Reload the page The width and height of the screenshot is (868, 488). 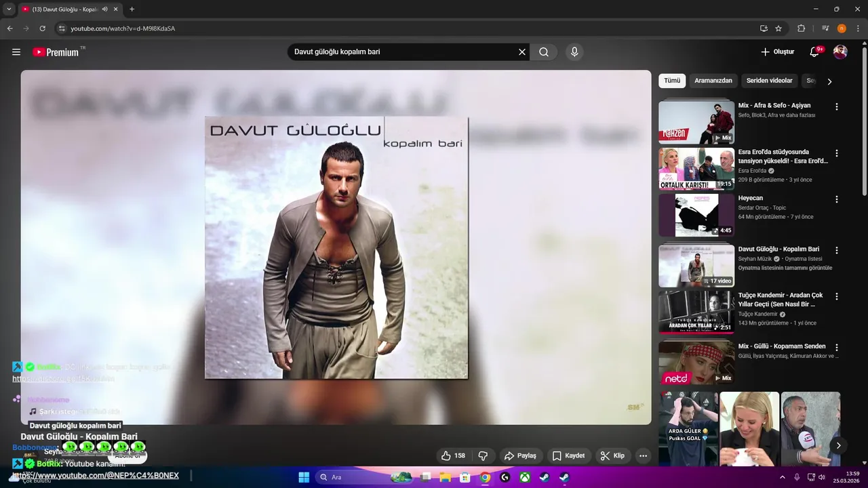(x=42, y=28)
